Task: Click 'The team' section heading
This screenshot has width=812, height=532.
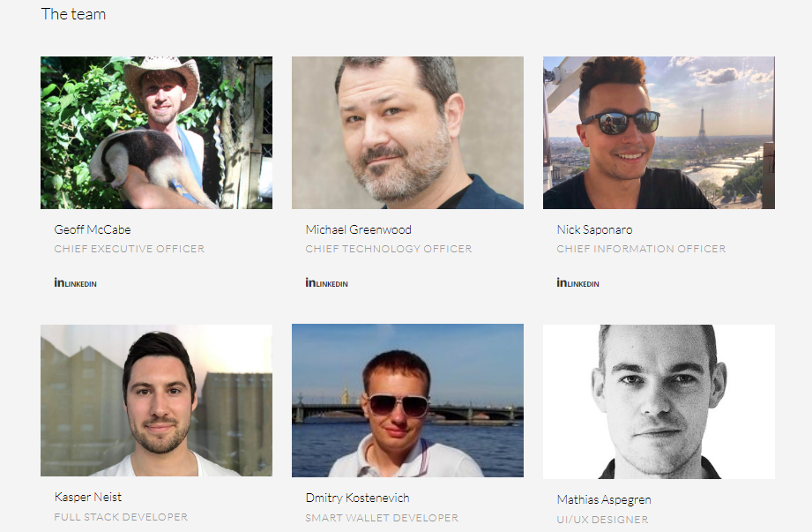Action: (73, 14)
